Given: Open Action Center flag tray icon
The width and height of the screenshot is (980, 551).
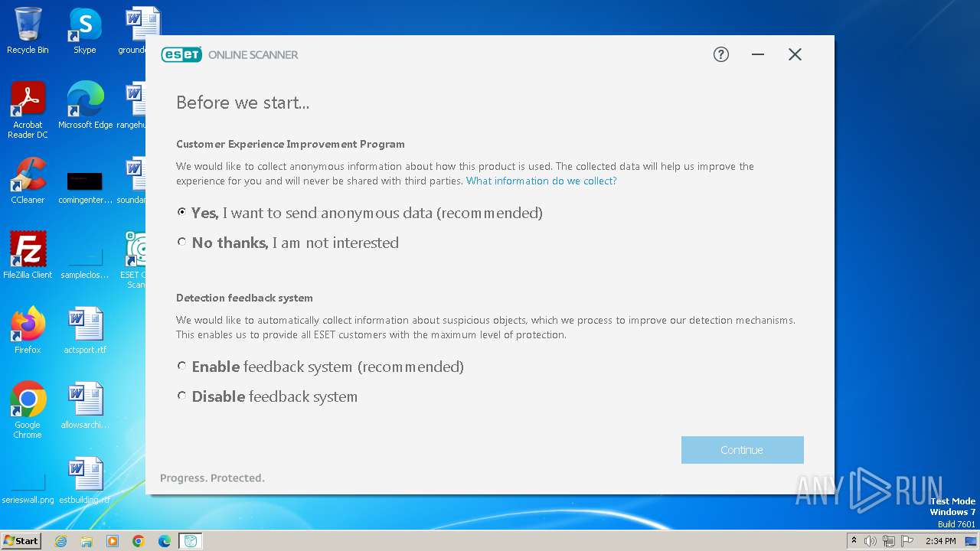Looking at the screenshot, I should pos(907,541).
